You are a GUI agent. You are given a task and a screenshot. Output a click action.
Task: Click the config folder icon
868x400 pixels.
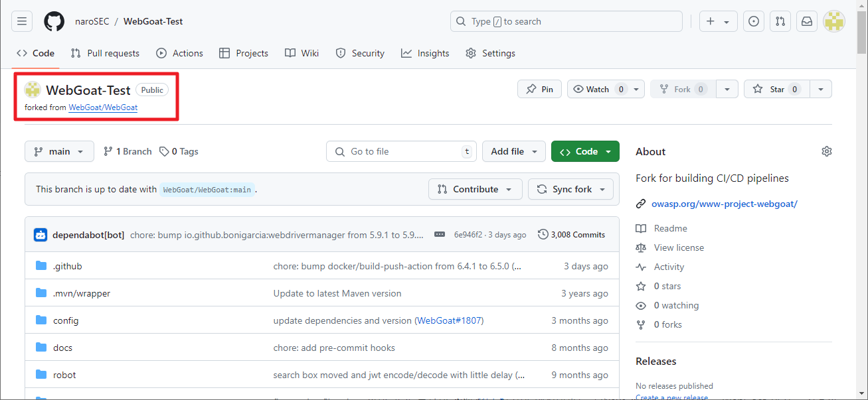pyautogui.click(x=41, y=320)
